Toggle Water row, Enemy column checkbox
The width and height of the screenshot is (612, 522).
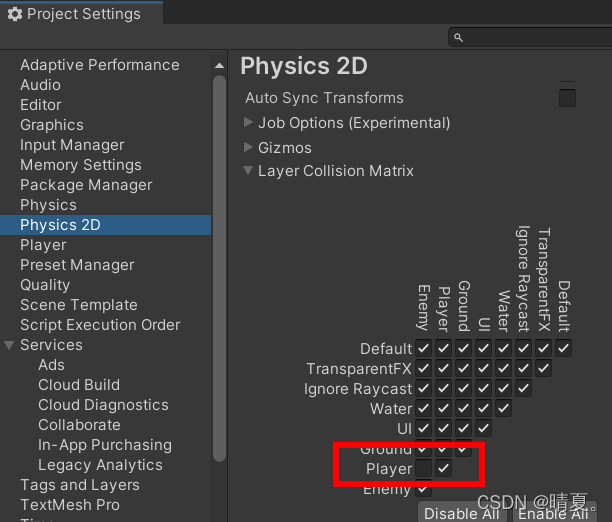423,408
